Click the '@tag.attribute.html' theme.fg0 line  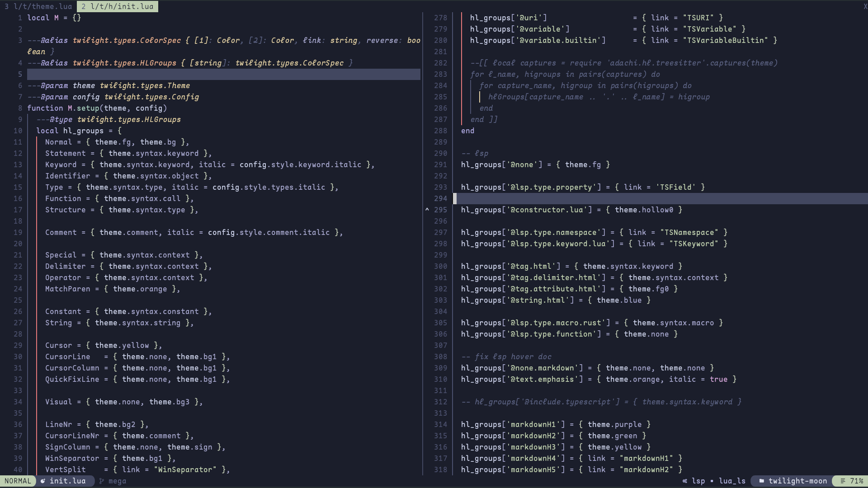570,289
